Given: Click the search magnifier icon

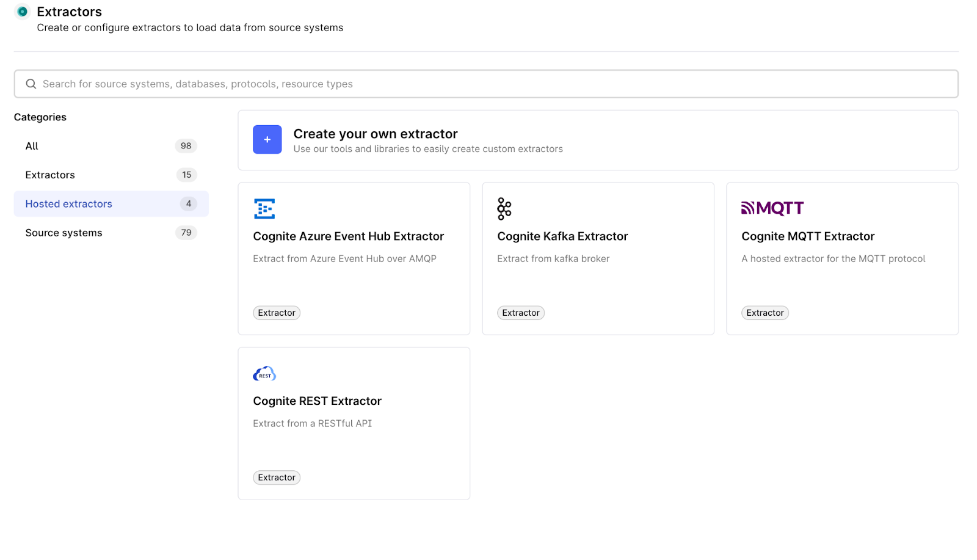Looking at the screenshot, I should click(31, 84).
